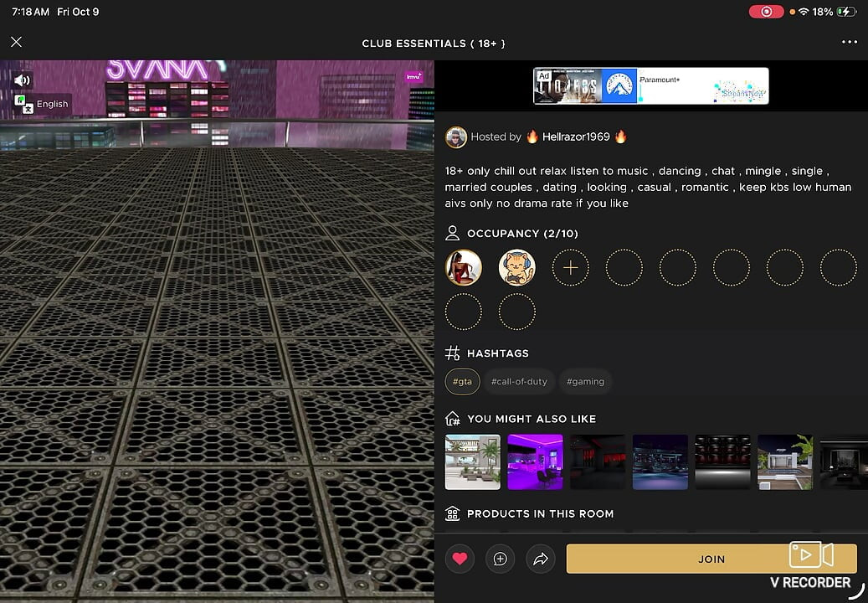Click the You Might Also Like house icon

point(452,419)
